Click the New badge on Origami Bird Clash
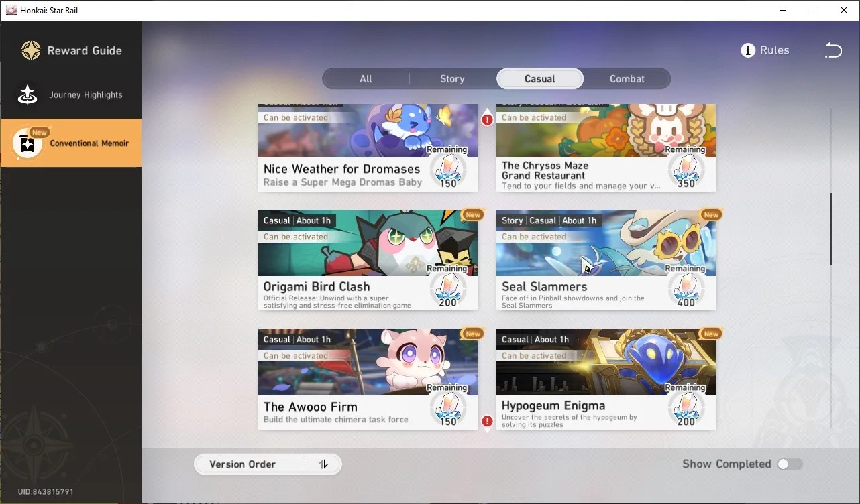The image size is (860, 504). (473, 215)
